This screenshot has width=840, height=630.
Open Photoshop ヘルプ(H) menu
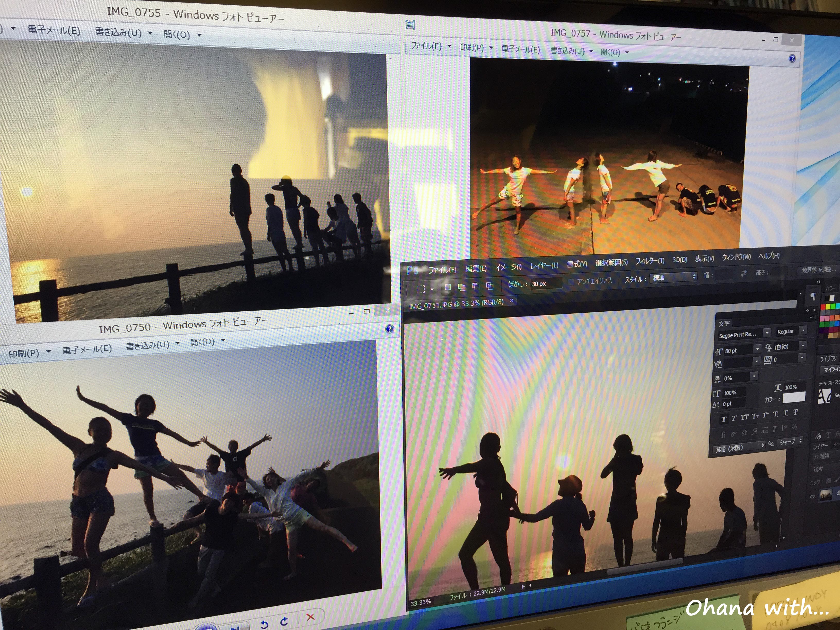769,256
